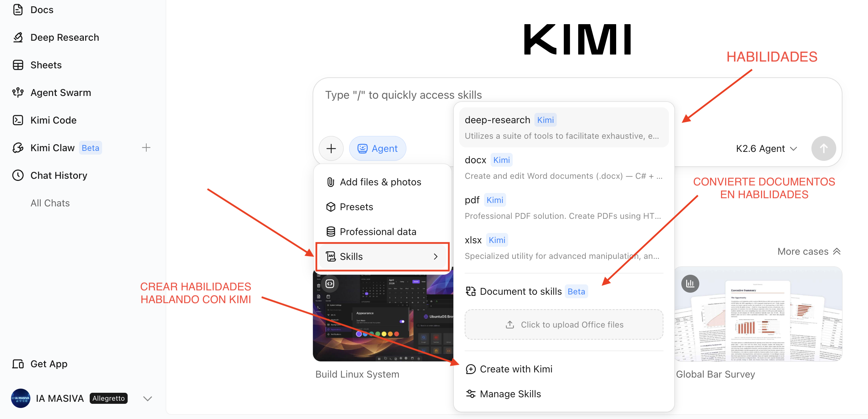The width and height of the screenshot is (868, 419).
Task: Add a new Kimi Claw with plus
Action: 146,148
